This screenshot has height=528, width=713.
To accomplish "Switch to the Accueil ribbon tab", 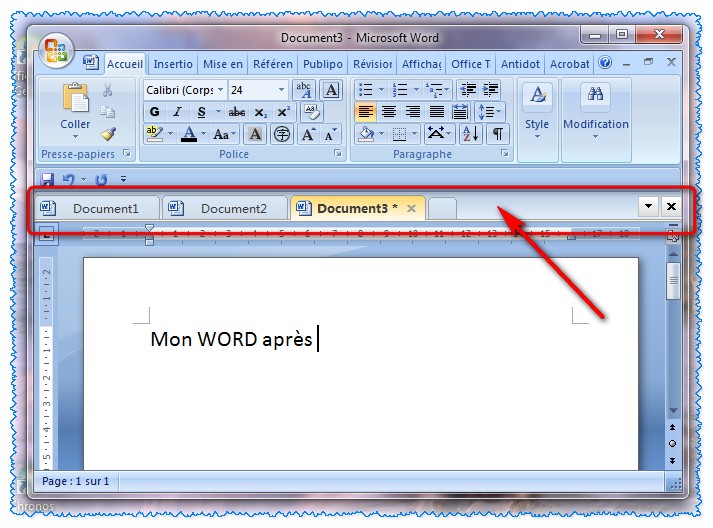I will point(125,64).
